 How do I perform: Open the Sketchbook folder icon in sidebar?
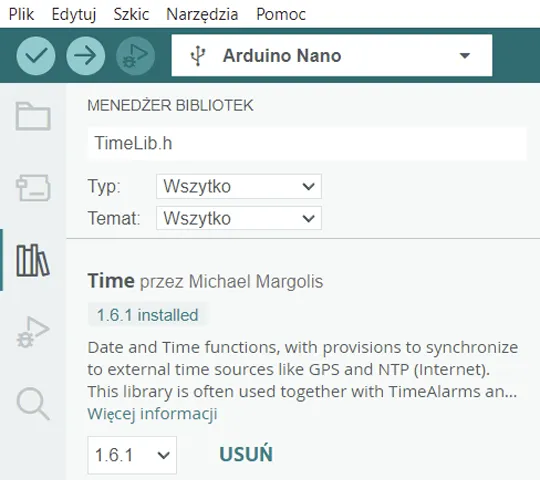[33, 116]
